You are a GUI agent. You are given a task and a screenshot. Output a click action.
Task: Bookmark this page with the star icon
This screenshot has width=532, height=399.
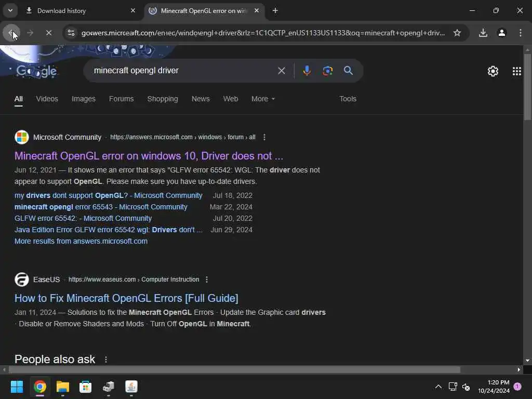point(457,33)
